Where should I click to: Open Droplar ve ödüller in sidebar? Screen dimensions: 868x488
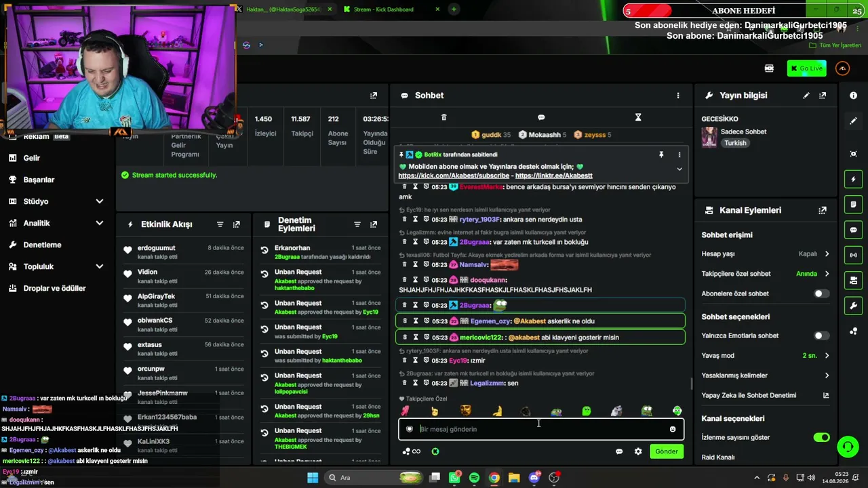56,288
